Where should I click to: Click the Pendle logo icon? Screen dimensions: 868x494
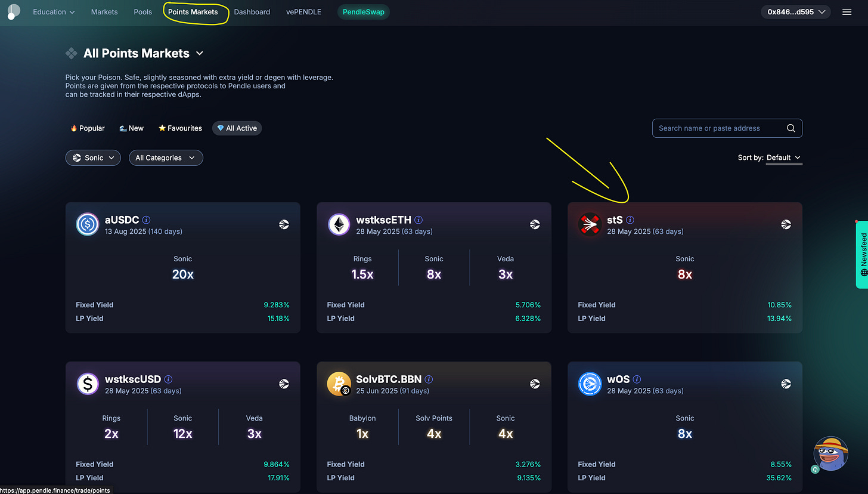13,11
